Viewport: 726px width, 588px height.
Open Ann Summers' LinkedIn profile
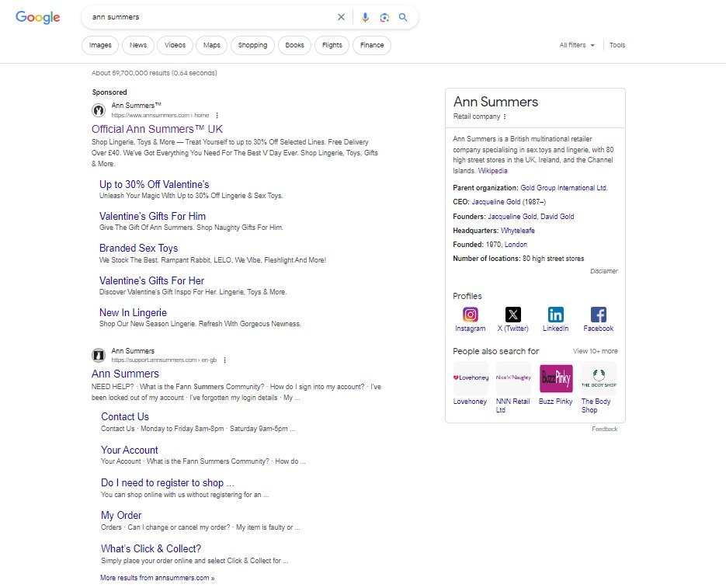[x=555, y=315]
